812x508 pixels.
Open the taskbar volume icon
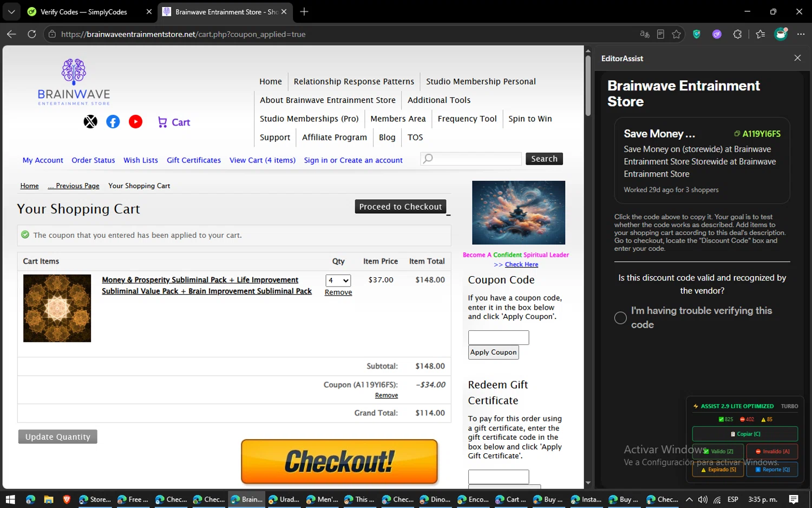[x=703, y=499]
